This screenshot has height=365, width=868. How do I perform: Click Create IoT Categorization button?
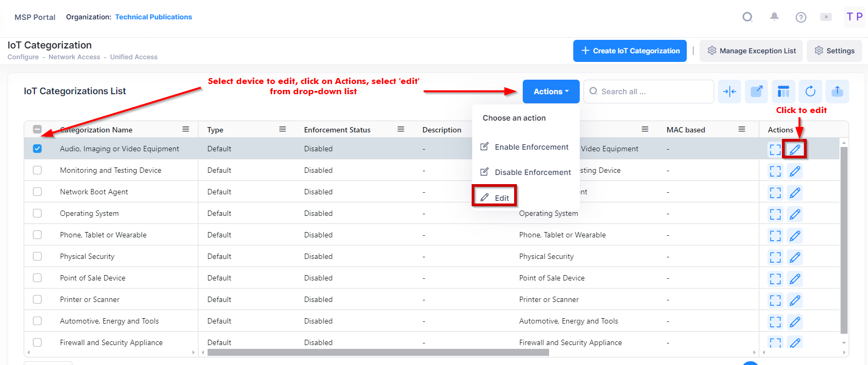coord(630,51)
